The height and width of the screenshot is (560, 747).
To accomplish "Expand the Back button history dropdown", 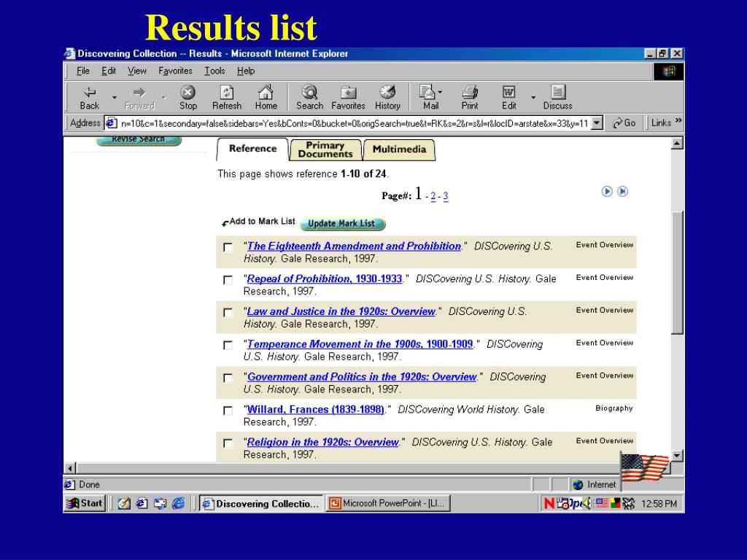I will [x=115, y=98].
